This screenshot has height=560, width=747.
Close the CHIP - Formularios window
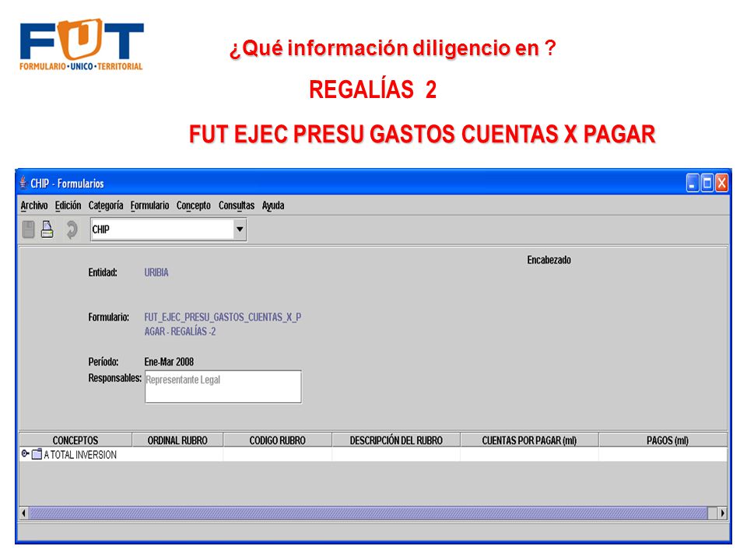(x=722, y=183)
